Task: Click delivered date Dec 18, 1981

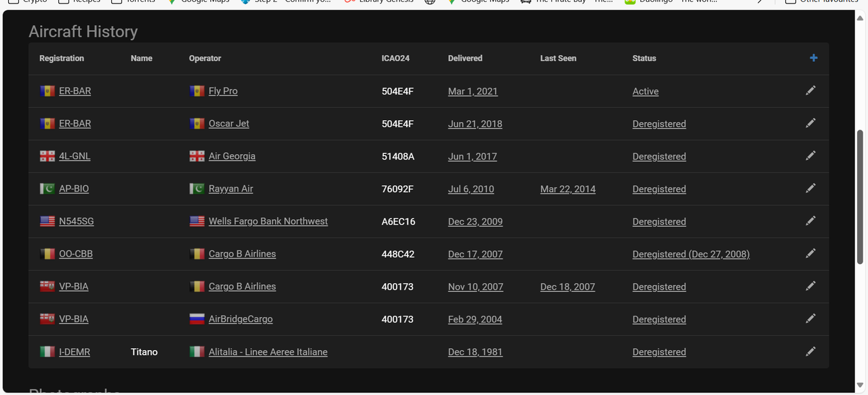Action: 475,352
